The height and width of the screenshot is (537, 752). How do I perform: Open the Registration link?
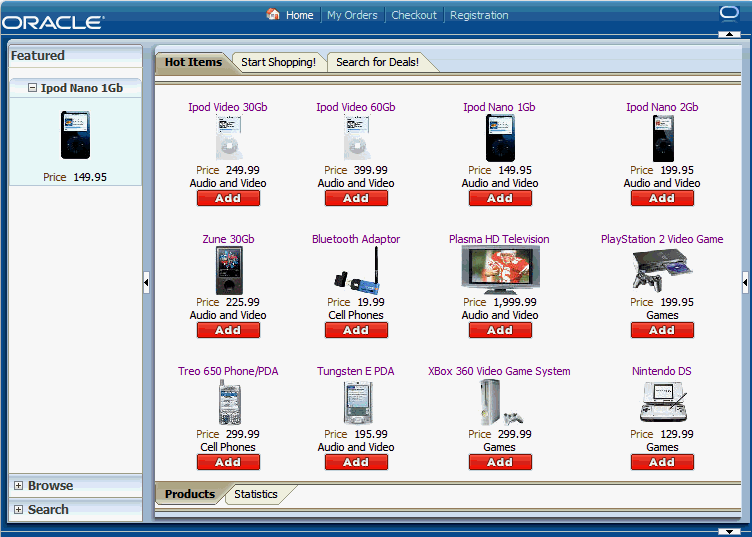click(x=479, y=15)
